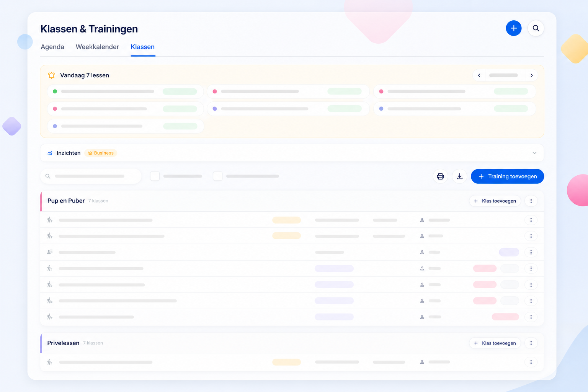
Task: Click the crown icon in the Business badge
Action: (x=90, y=153)
